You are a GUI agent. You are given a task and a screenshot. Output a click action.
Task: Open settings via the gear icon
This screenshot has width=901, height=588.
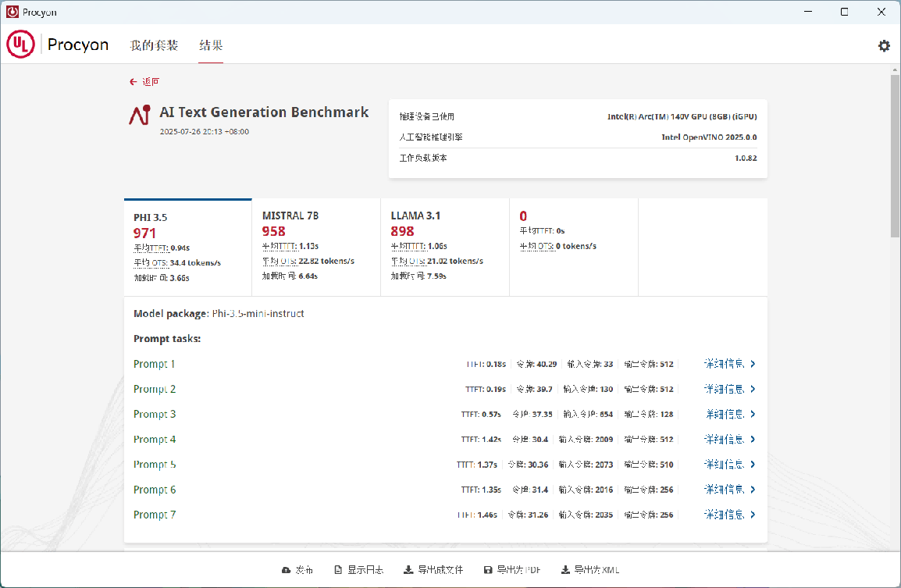click(x=884, y=46)
